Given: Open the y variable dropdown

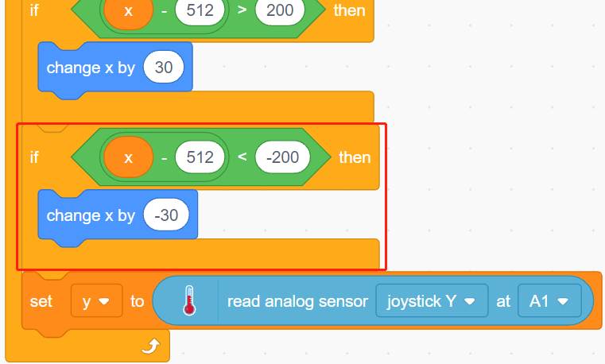Looking at the screenshot, I should click(96, 301).
